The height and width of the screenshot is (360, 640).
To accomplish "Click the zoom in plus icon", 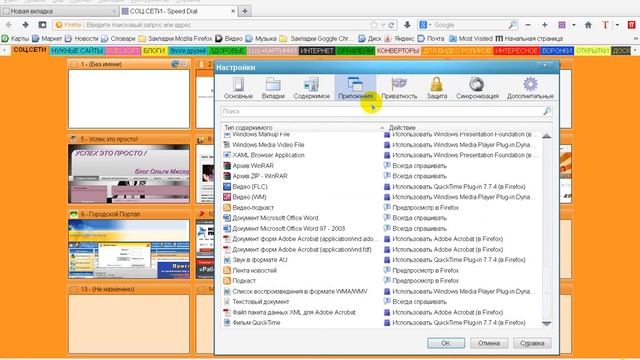I will click(x=544, y=25).
